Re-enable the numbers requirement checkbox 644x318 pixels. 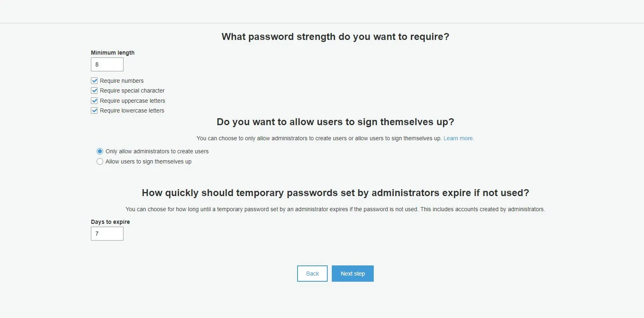tap(94, 80)
